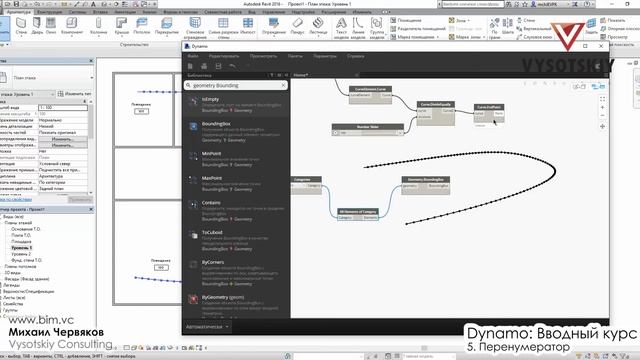Select the Схема разрезки стены tool
Image resolution: width=640 pixels, height=360 pixels.
tap(223, 28)
